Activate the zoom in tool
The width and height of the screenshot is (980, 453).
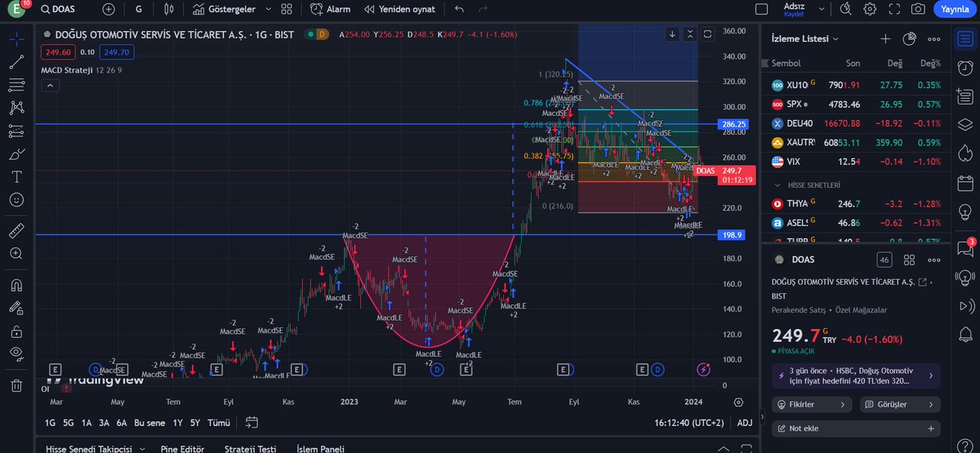click(16, 254)
